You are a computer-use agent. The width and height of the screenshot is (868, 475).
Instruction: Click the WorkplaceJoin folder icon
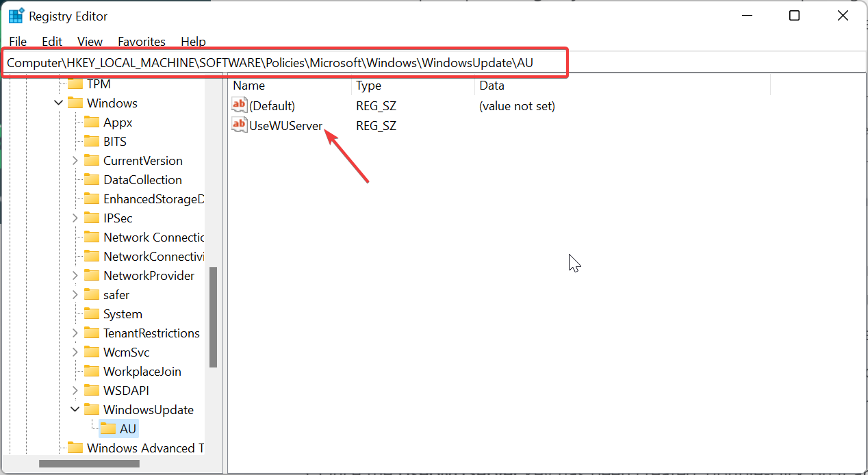[92, 372]
